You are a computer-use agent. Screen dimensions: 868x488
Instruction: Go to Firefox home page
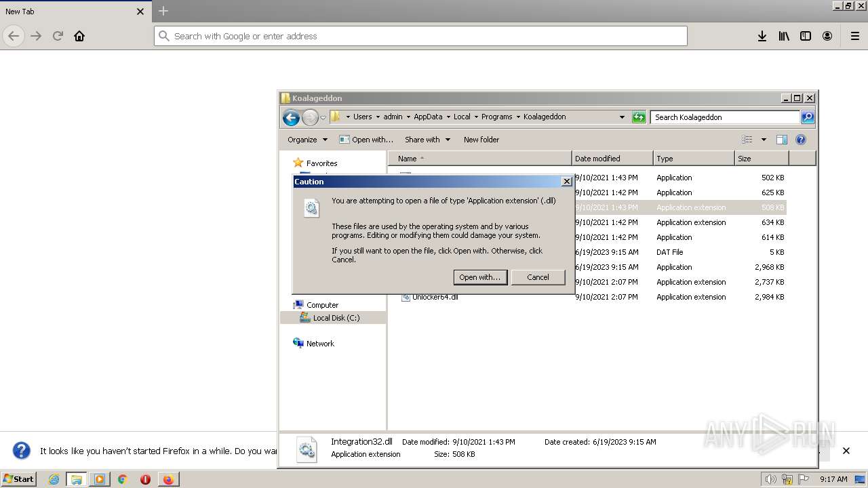click(x=79, y=36)
